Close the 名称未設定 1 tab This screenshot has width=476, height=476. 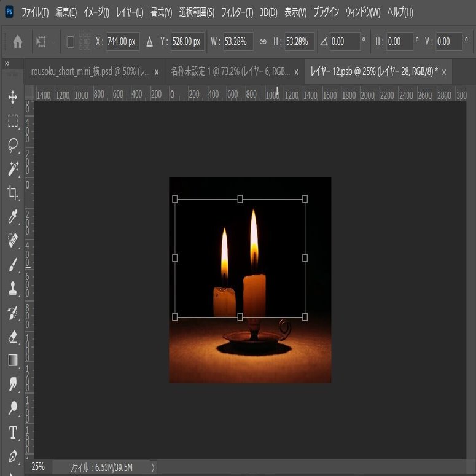296,72
